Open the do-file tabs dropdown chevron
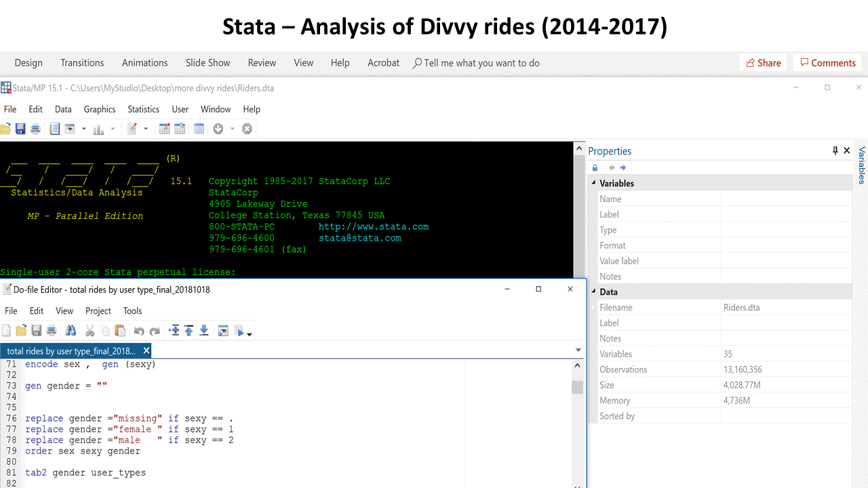Viewport: 868px width, 488px height. [x=578, y=350]
